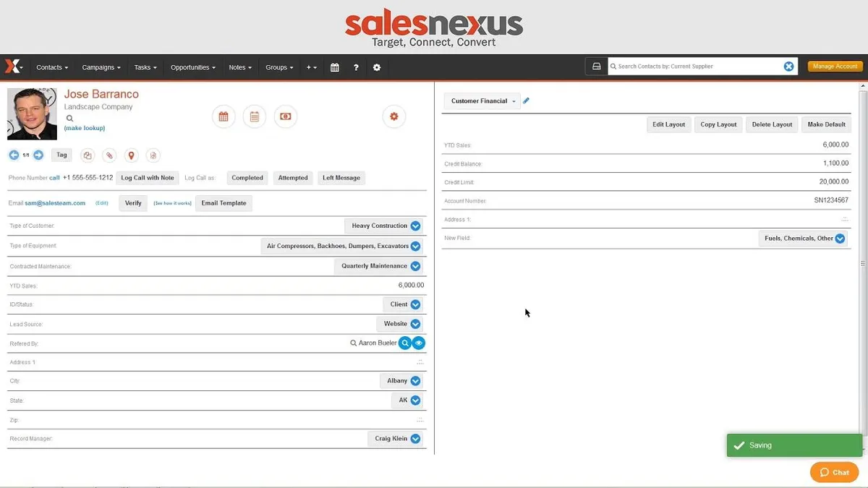Click the Edit Layout button
The image size is (868, 488).
coord(668,124)
